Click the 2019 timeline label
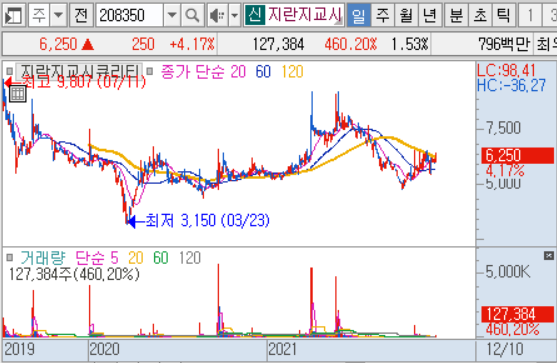 click(x=20, y=349)
